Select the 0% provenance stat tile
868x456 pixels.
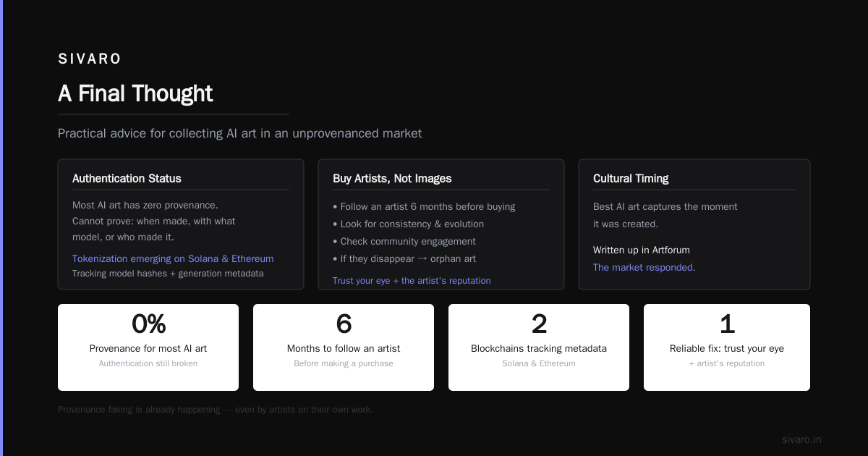[148, 347]
